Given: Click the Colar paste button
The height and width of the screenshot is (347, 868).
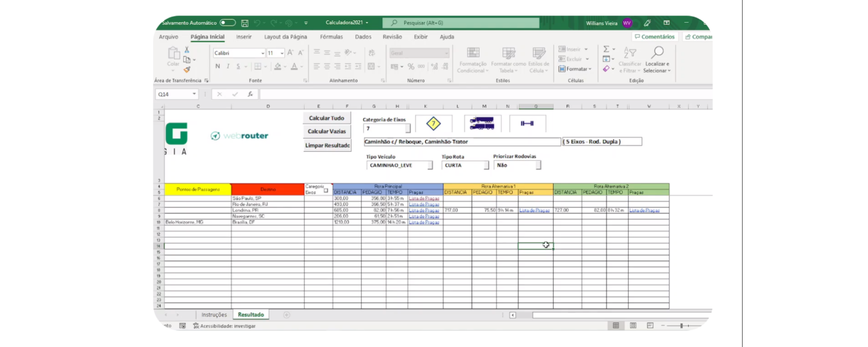Looking at the screenshot, I should point(174,58).
